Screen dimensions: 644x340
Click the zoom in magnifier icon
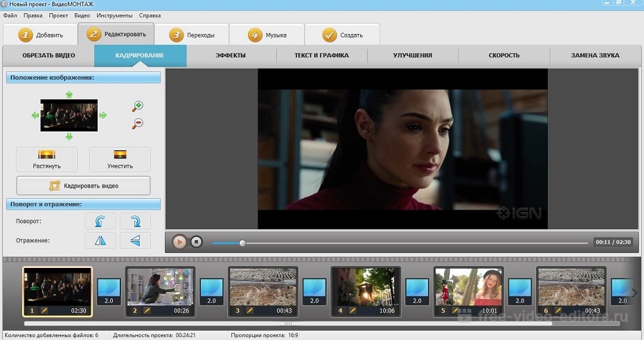point(138,106)
